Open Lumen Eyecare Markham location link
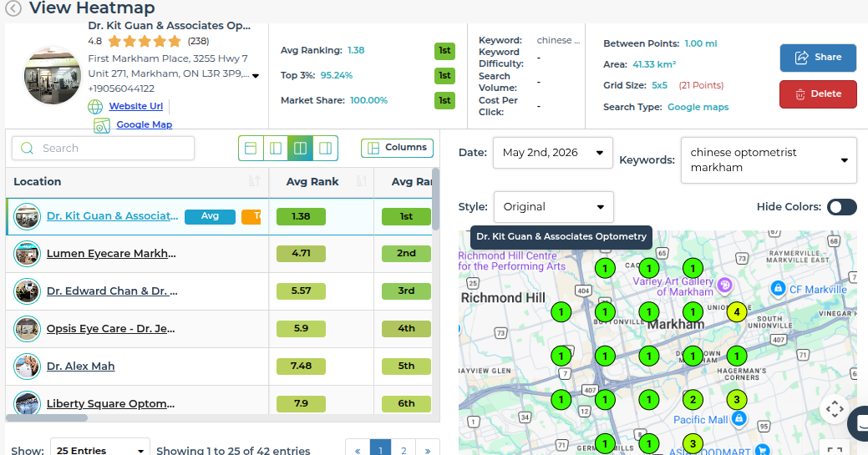868x455 pixels. (x=111, y=254)
